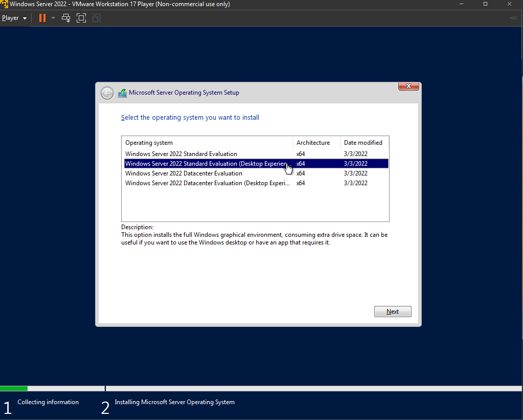Screen dimensions: 523x420
Task: Enter VMware full screen mode
Action: (81, 18)
